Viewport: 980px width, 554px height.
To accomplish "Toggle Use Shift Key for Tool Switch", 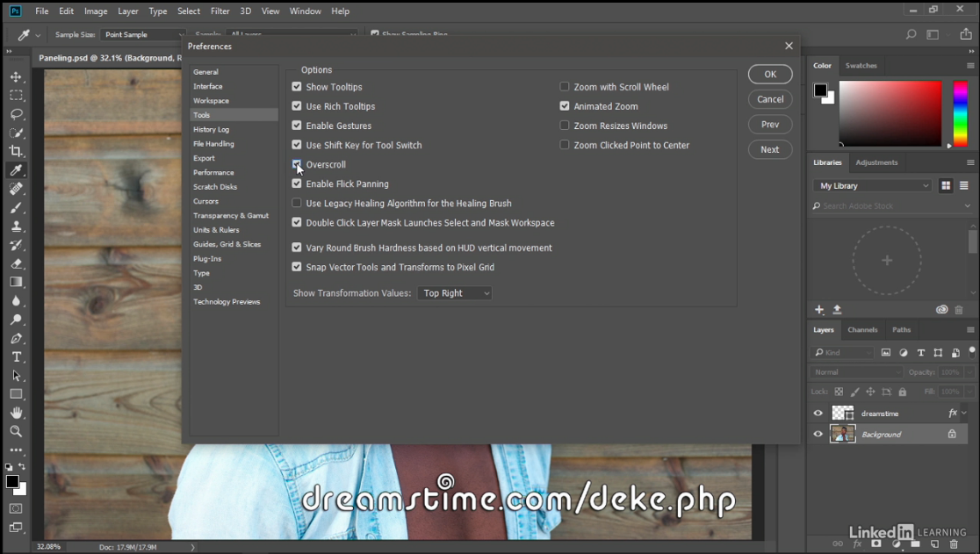I will tap(297, 145).
